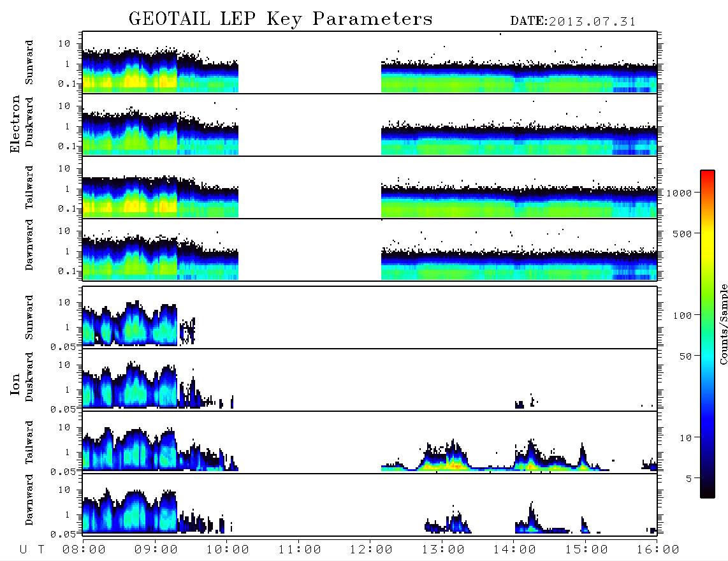Viewport: 728px width, 561px height.
Task: Click the Electron Dawnward spectrogram panel
Action: 370,249
